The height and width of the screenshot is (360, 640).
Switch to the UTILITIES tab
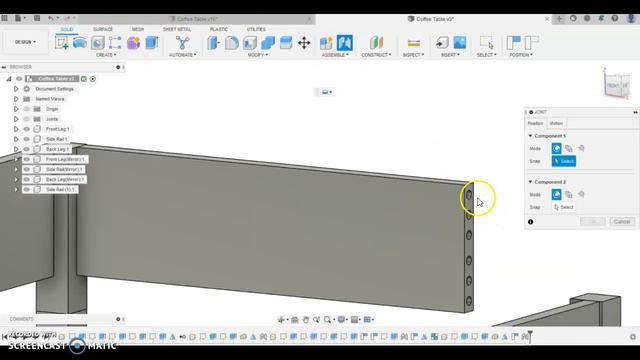coord(256,29)
